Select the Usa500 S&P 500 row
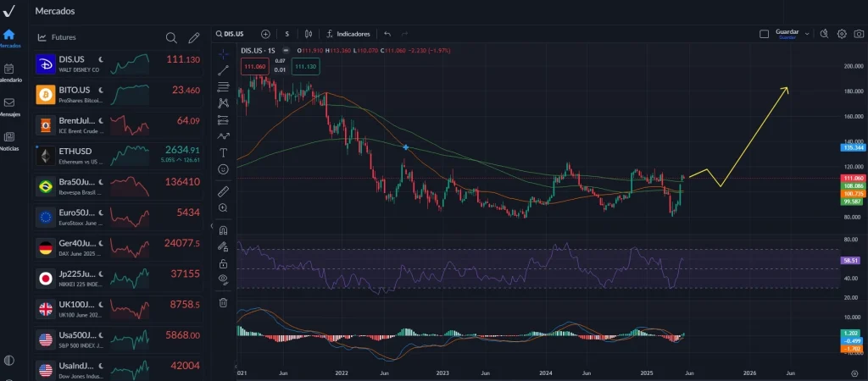This screenshot has height=381, width=868. pyautogui.click(x=119, y=340)
